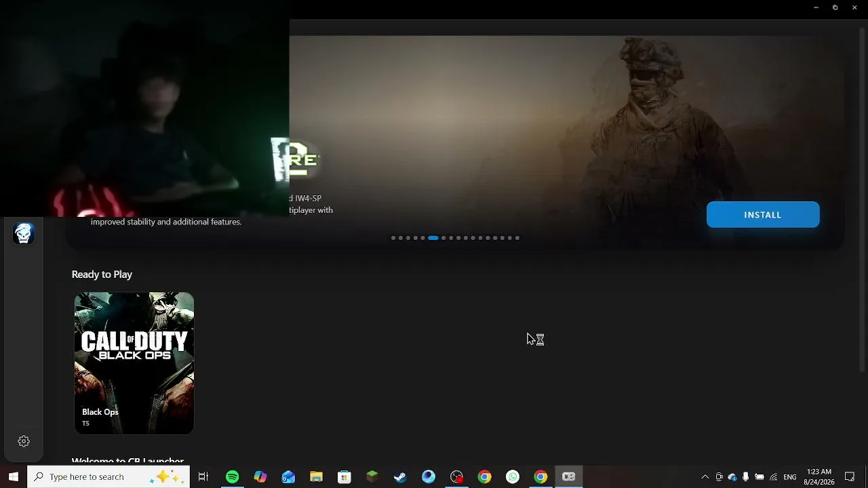
Task: Minimize the CB Launcher window
Action: [816, 7]
